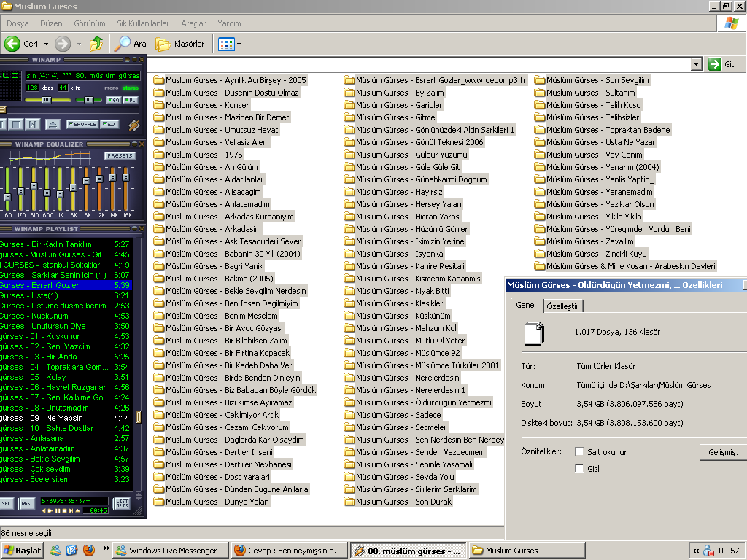Screen dimensions: 747x560
Task: Switch to Windows Live Messenger taskbar button
Action: coord(171,551)
